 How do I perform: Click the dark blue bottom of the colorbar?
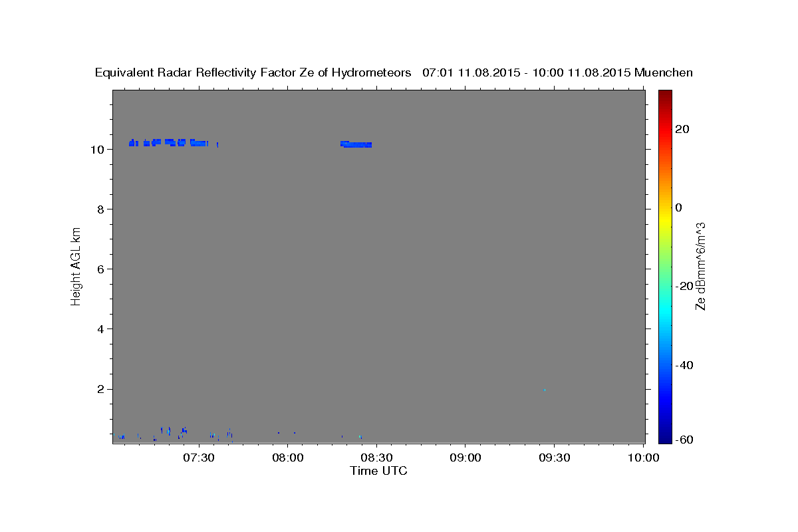[x=665, y=436]
